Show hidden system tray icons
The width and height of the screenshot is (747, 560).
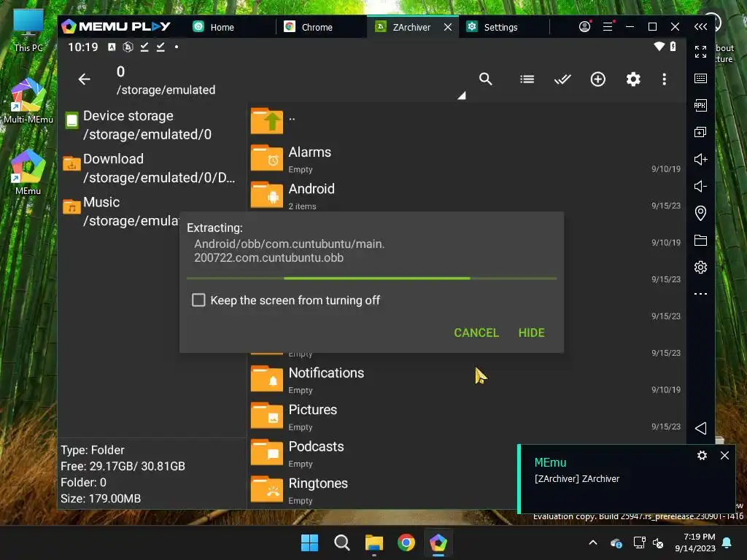coord(593,542)
